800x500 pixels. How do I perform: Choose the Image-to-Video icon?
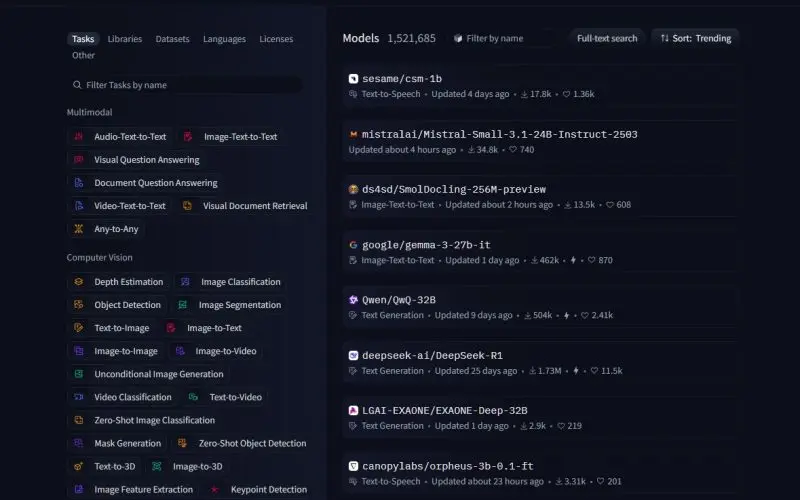click(x=180, y=351)
